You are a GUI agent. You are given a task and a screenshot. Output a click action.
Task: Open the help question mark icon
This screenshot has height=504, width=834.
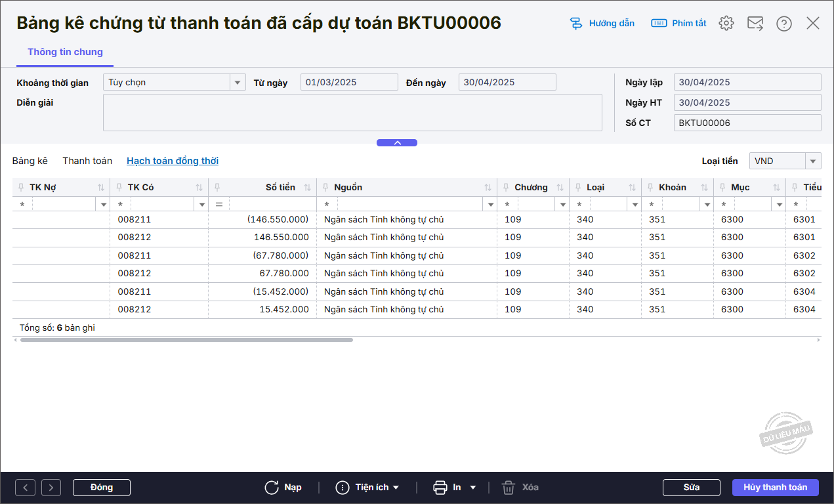[x=783, y=24]
